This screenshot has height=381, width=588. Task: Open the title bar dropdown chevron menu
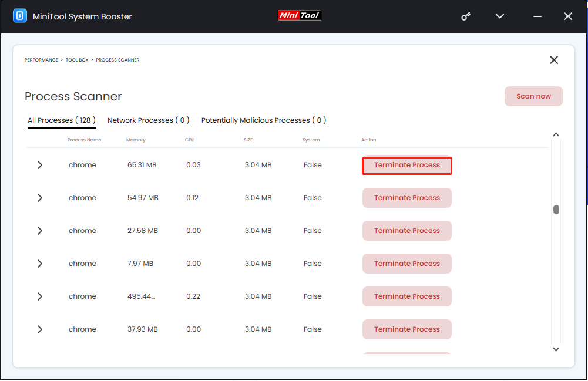tap(500, 16)
